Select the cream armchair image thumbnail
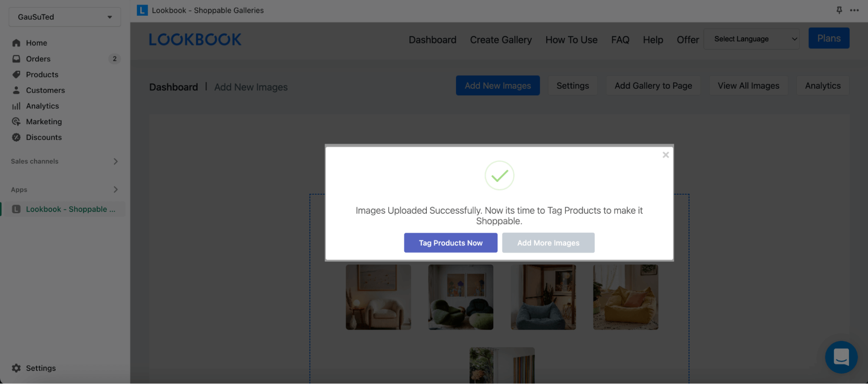This screenshot has height=384, width=868. [378, 297]
